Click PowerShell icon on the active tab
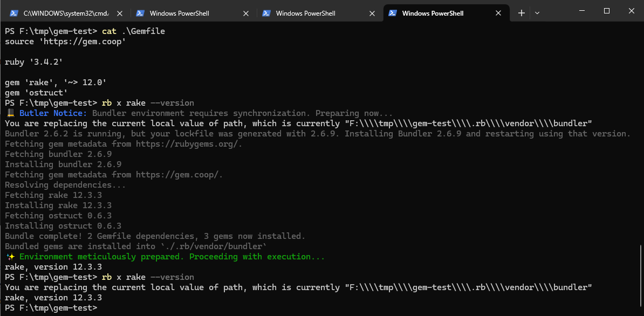 pyautogui.click(x=393, y=13)
